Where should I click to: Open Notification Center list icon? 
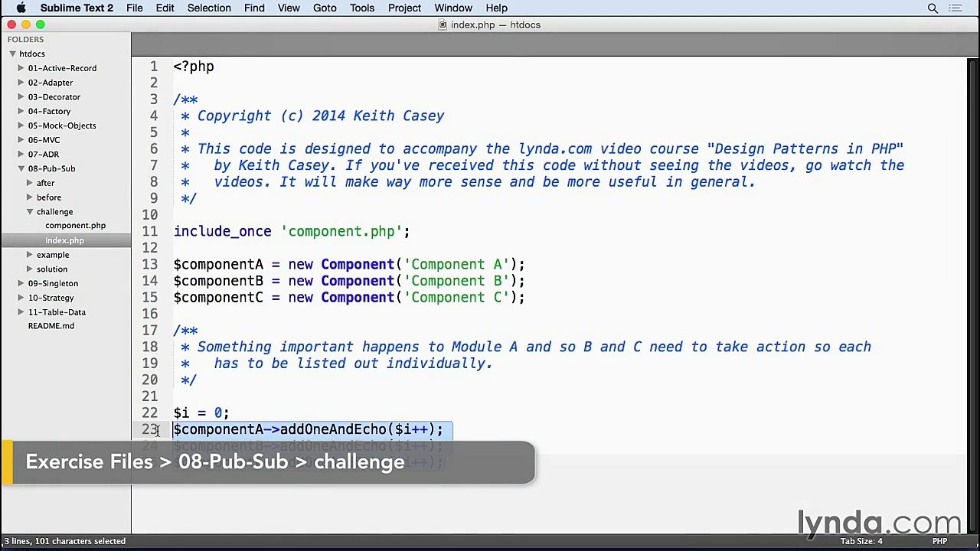[955, 8]
